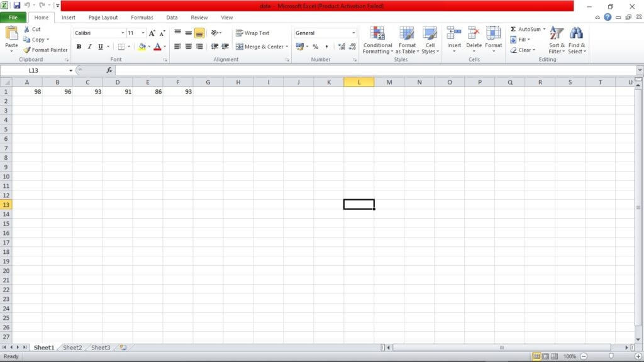Screen dimensions: 644x362
Task: Toggle bold formatting
Action: point(79,47)
